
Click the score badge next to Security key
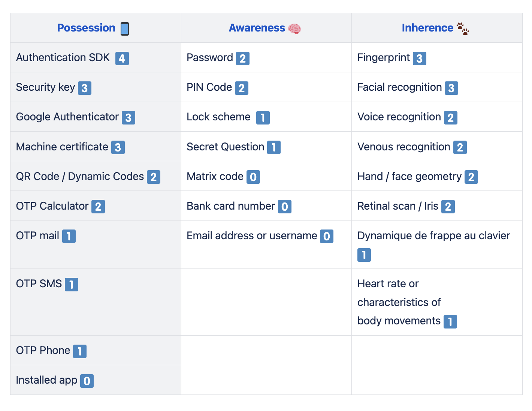pyautogui.click(x=85, y=88)
